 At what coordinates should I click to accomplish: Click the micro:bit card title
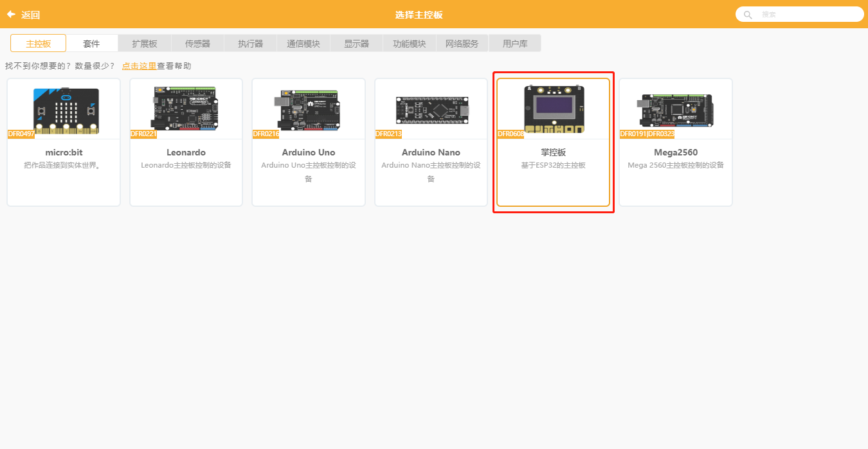(x=63, y=152)
